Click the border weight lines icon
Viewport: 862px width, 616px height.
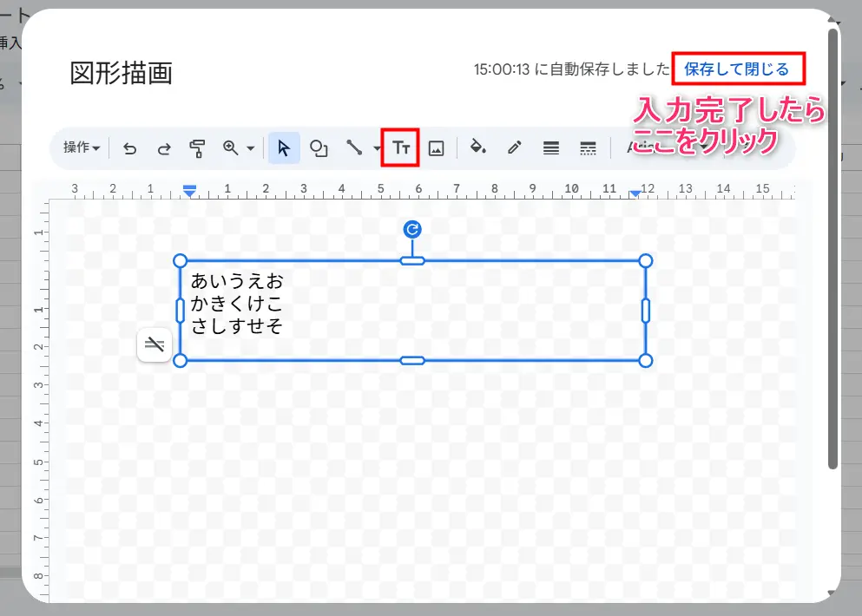tap(550, 148)
